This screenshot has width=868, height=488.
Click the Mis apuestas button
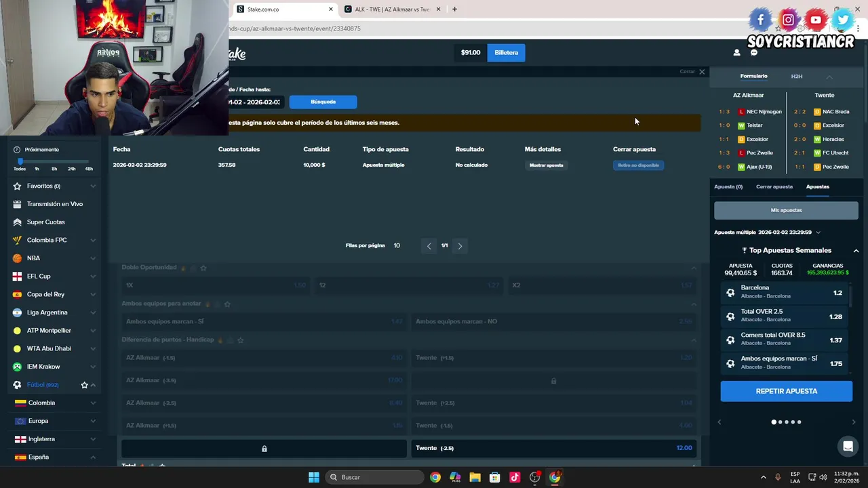[x=786, y=210]
